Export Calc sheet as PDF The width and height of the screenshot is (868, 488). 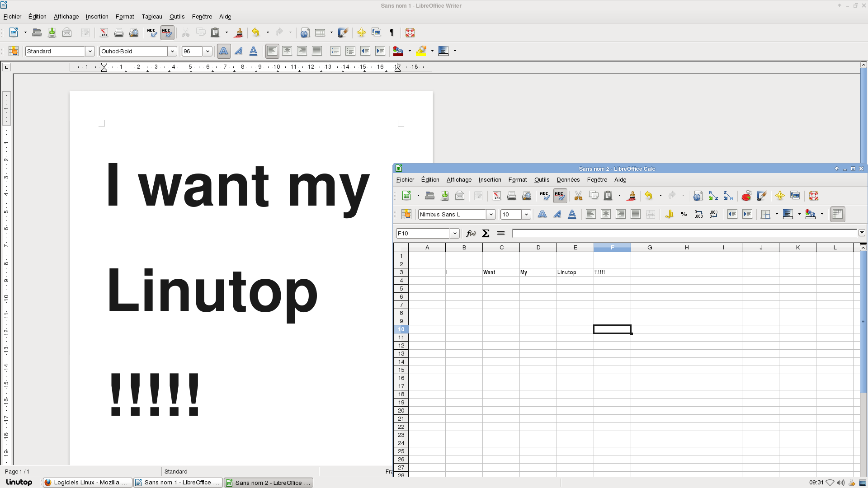(497, 196)
